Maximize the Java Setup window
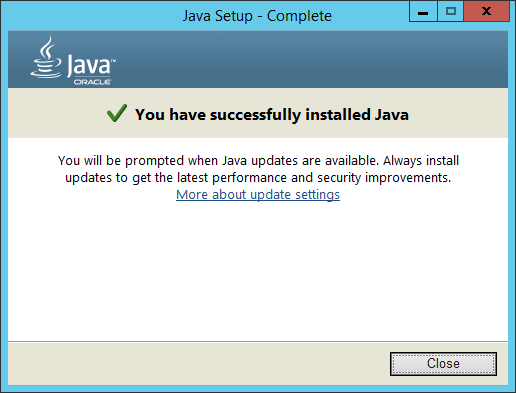 tap(451, 12)
